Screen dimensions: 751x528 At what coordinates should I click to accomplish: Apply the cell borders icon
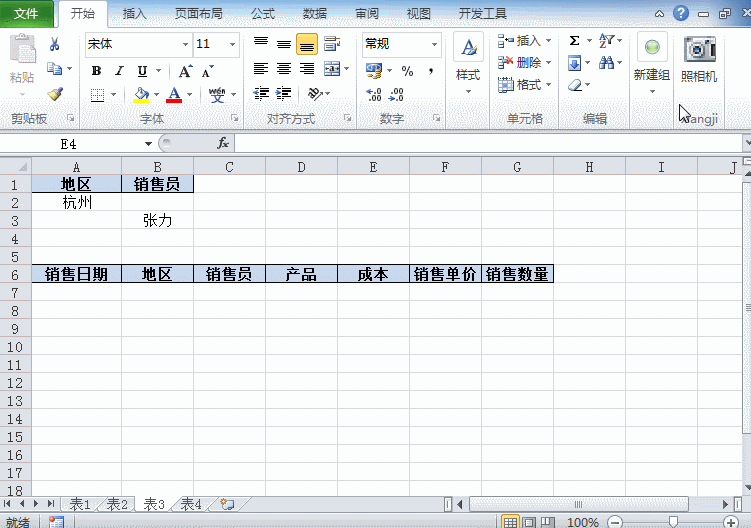pyautogui.click(x=97, y=94)
